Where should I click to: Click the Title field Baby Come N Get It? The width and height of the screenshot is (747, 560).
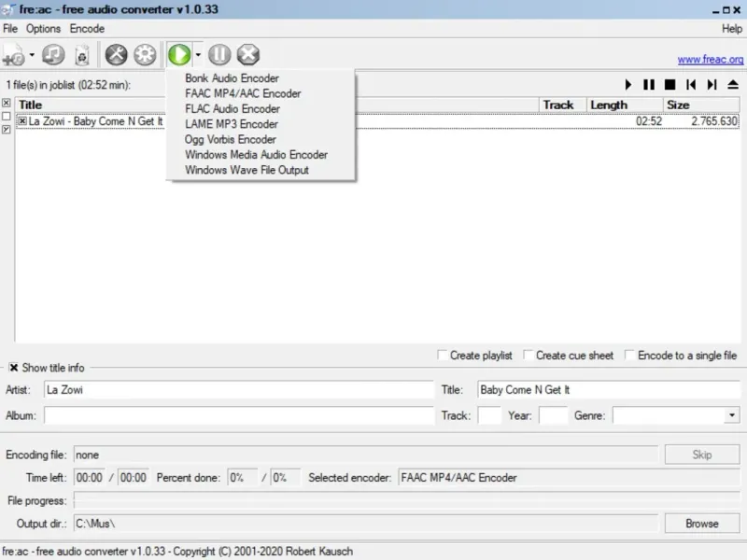click(609, 390)
